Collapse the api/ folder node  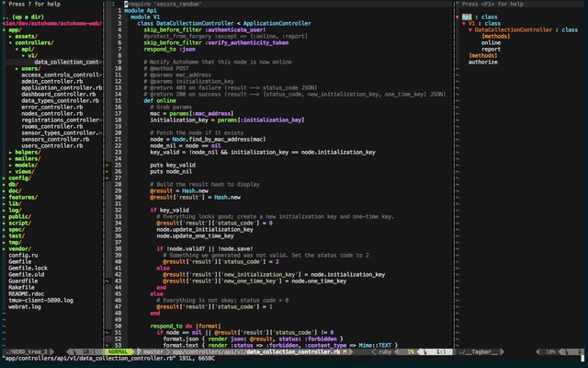click(17, 49)
